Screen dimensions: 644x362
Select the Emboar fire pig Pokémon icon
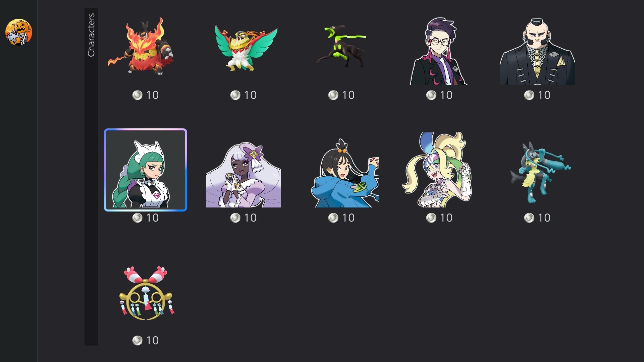click(142, 46)
